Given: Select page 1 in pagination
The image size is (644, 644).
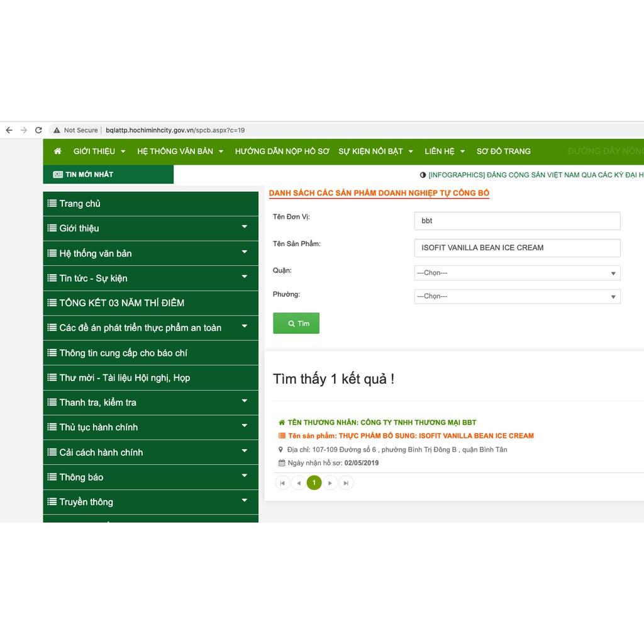Looking at the screenshot, I should (x=314, y=483).
